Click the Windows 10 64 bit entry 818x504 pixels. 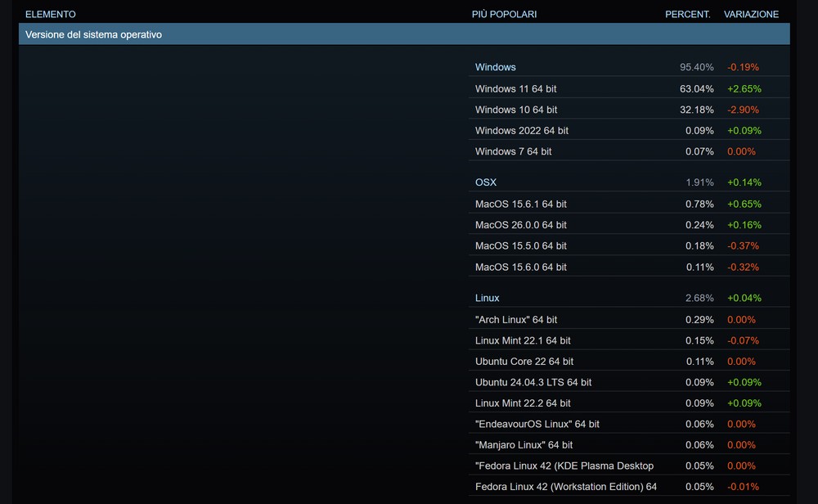pyautogui.click(x=516, y=110)
